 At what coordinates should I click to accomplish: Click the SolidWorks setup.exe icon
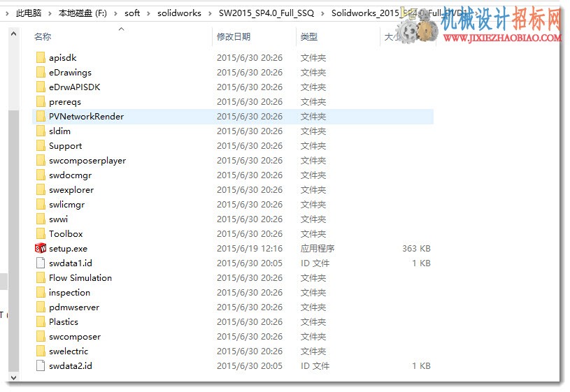[41, 248]
